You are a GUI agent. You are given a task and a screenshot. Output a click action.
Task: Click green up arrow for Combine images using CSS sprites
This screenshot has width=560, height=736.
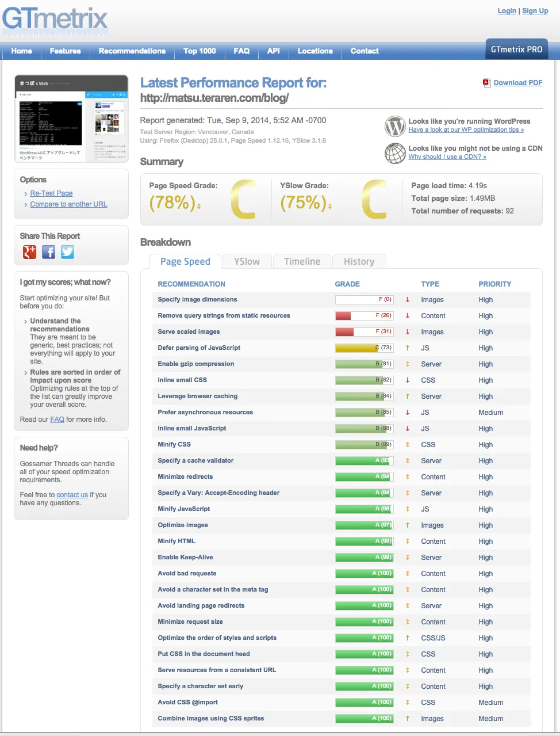coord(408,719)
